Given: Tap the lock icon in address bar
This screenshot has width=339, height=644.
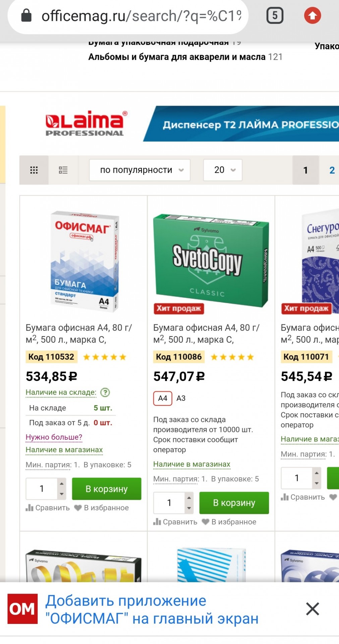Looking at the screenshot, I should [x=26, y=15].
